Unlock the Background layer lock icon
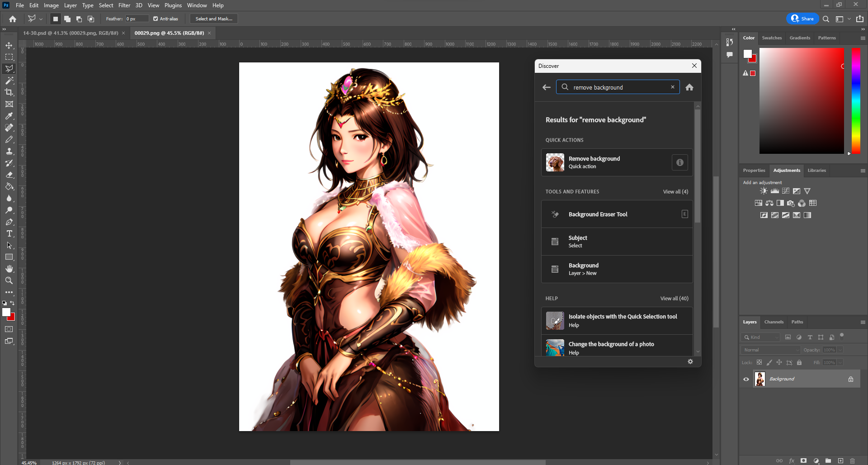Image resolution: width=868 pixels, height=465 pixels. [x=851, y=379]
